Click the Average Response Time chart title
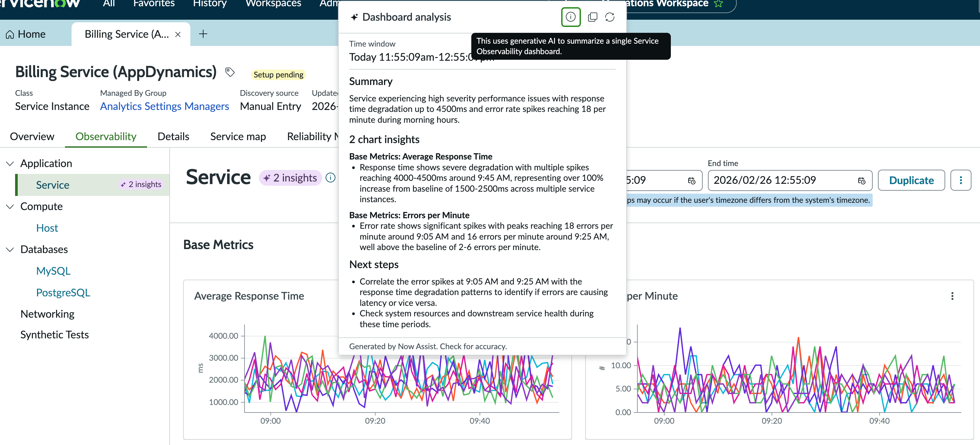 point(249,296)
